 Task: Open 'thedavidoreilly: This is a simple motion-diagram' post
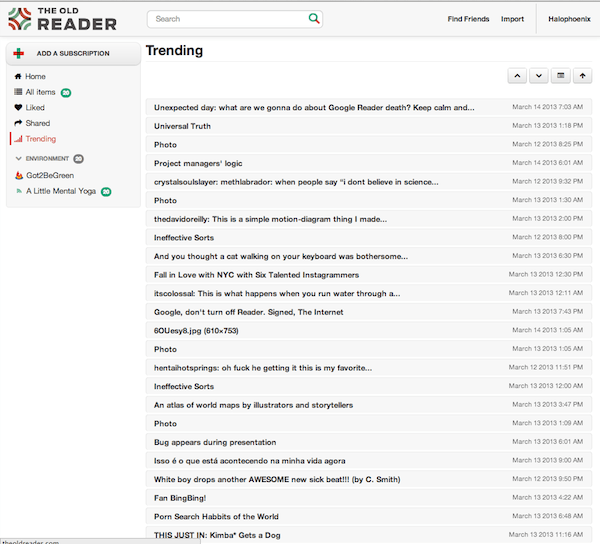368,219
